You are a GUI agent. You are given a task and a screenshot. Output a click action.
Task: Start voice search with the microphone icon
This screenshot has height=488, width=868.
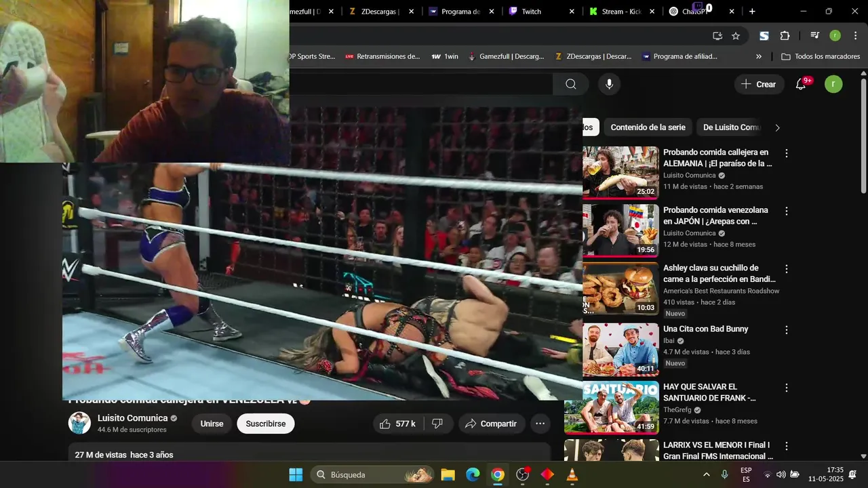[609, 84]
